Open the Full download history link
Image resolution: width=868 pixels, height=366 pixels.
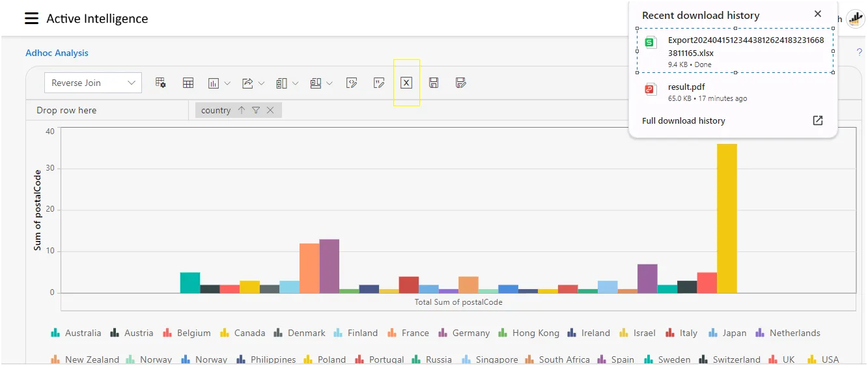point(683,120)
